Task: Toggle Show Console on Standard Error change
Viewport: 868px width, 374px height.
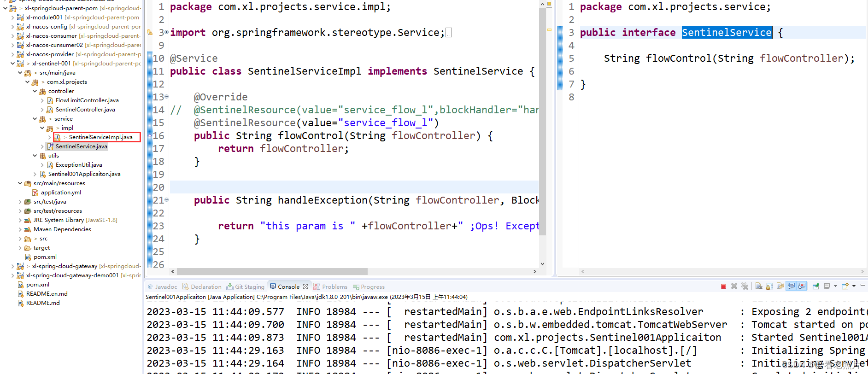Action: [802, 286]
